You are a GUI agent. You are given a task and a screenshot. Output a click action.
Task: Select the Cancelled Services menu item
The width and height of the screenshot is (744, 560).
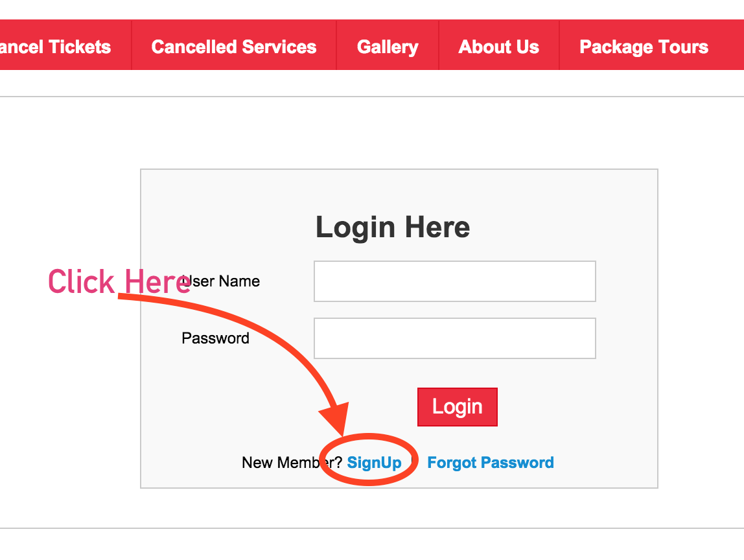pyautogui.click(x=234, y=46)
